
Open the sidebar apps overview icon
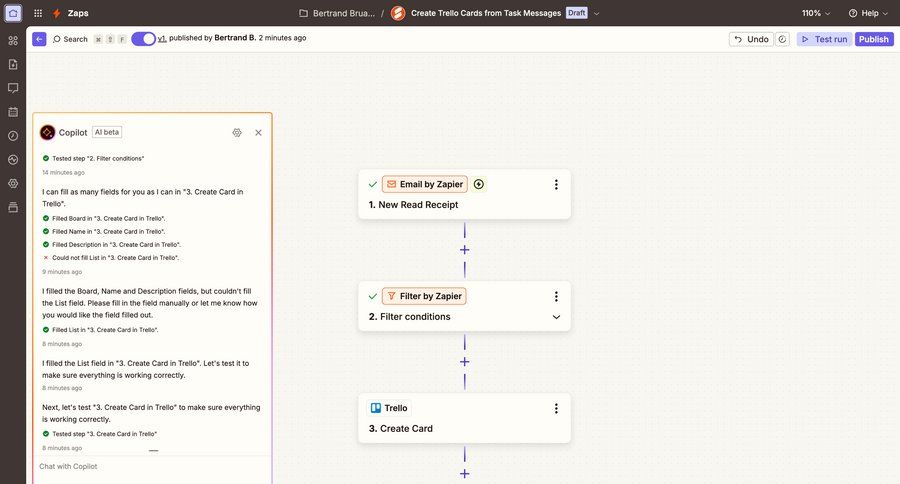point(13,40)
